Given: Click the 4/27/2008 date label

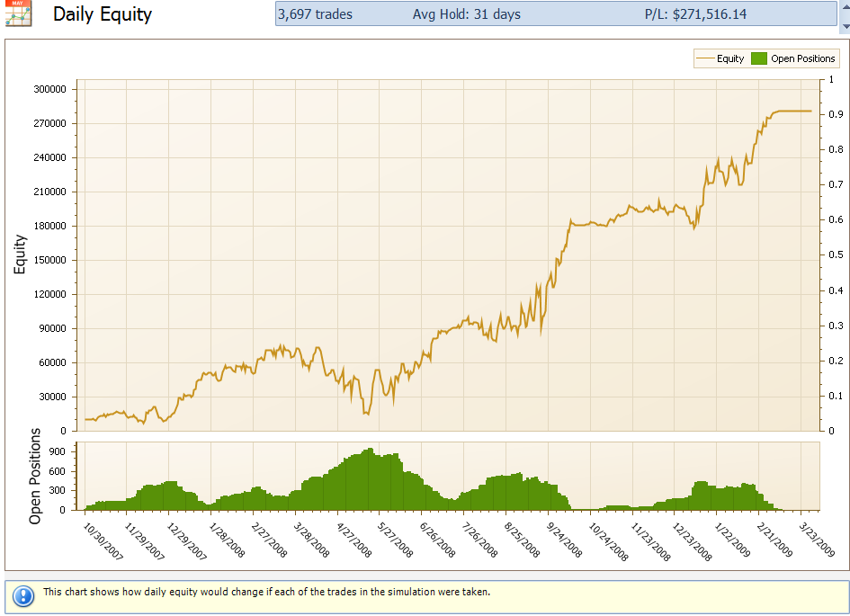Looking at the screenshot, I should tap(354, 540).
